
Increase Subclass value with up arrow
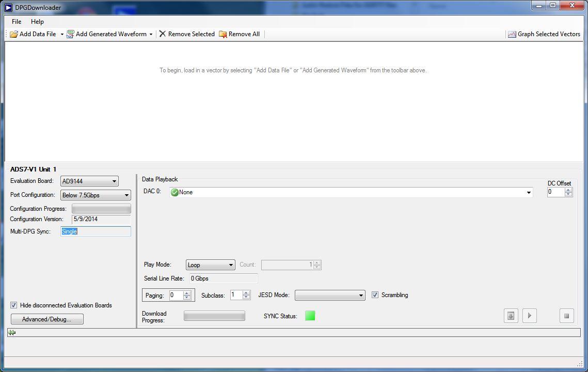(246, 293)
